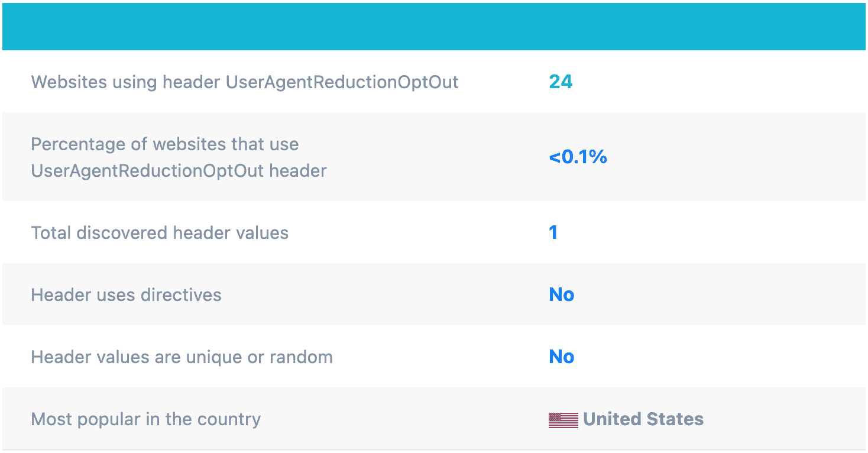
Task: Click the teal table header bar
Action: [434, 27]
